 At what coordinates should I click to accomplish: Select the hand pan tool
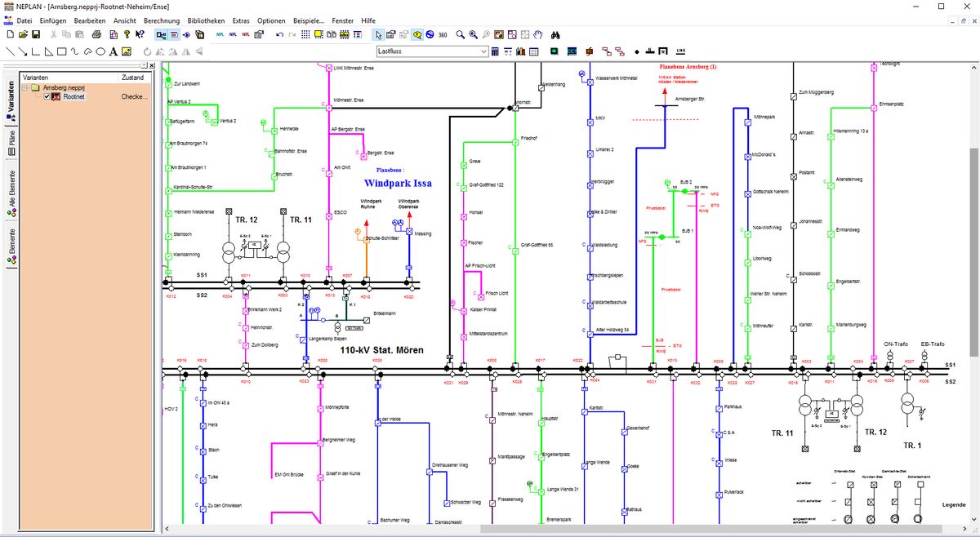click(537, 35)
